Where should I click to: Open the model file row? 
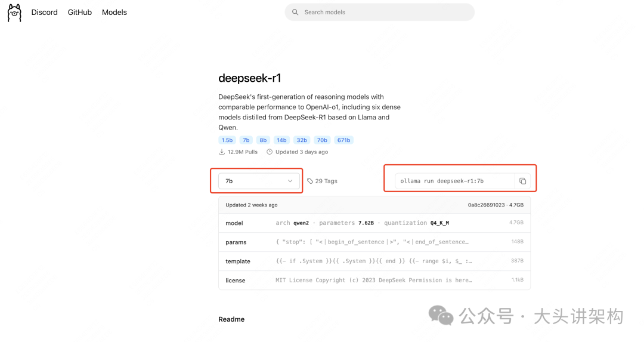click(x=374, y=223)
